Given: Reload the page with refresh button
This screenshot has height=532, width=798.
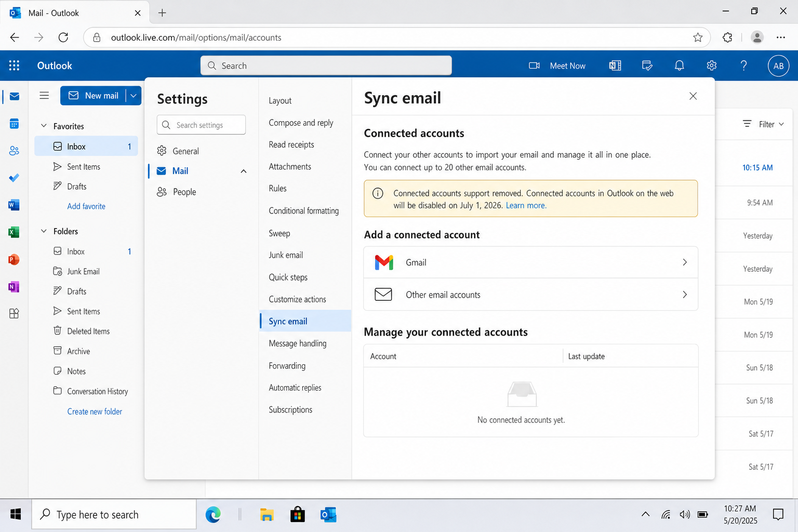Looking at the screenshot, I should (x=63, y=37).
